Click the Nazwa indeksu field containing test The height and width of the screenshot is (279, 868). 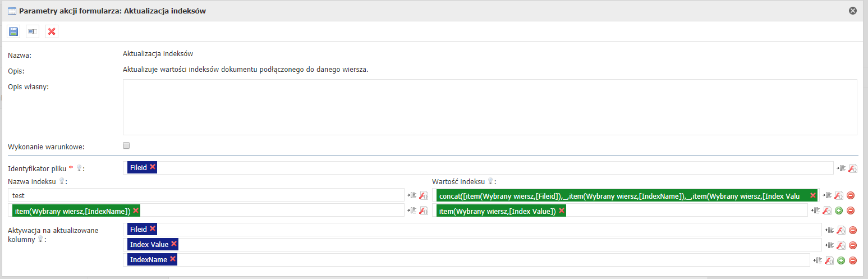(205, 195)
